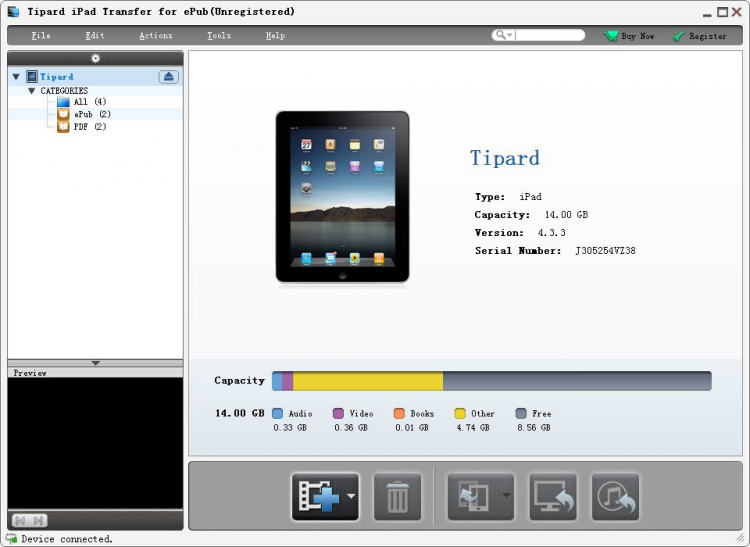
Task: Click the 4.74 GB Other value
Action: [473, 428]
